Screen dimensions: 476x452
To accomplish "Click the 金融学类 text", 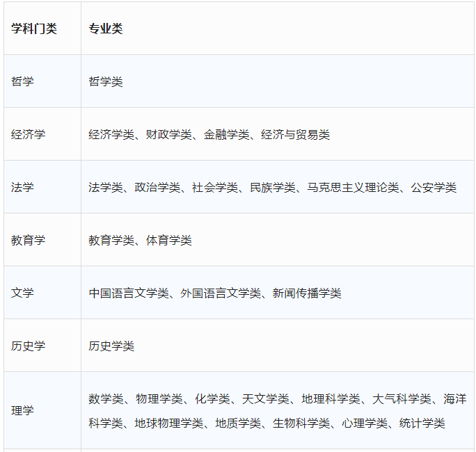I will click(226, 134).
